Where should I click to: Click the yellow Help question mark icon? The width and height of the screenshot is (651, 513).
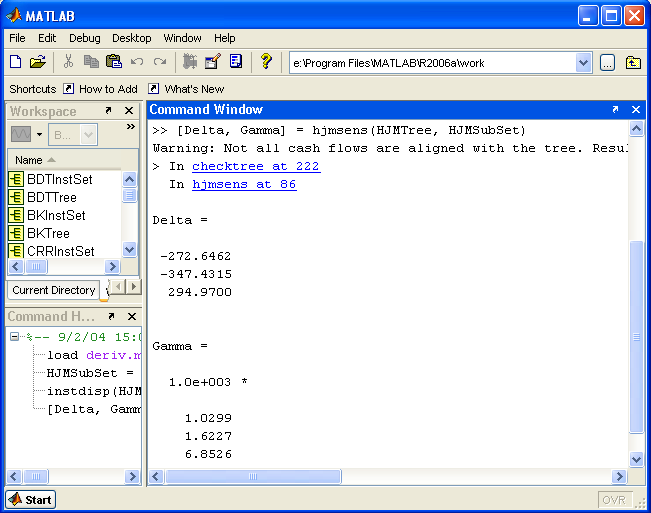(266, 62)
